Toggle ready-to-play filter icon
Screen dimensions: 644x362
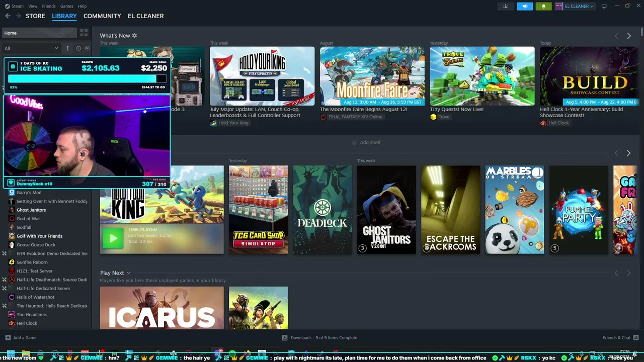(x=87, y=48)
